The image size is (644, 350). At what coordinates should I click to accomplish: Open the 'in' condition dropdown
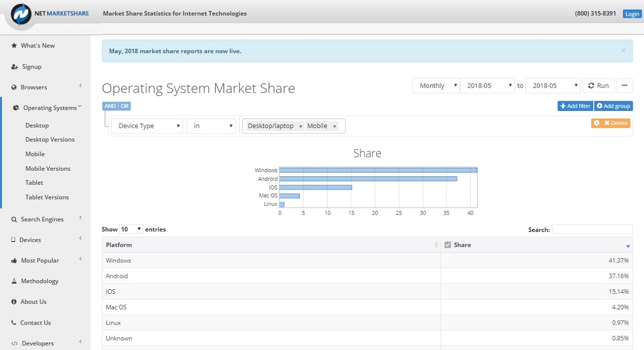211,126
